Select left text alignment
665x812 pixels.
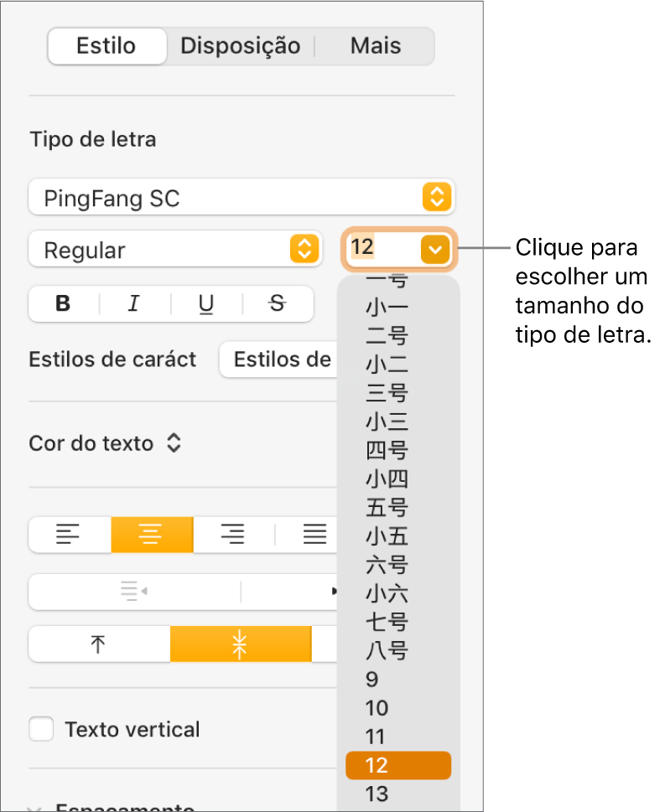[x=70, y=535]
